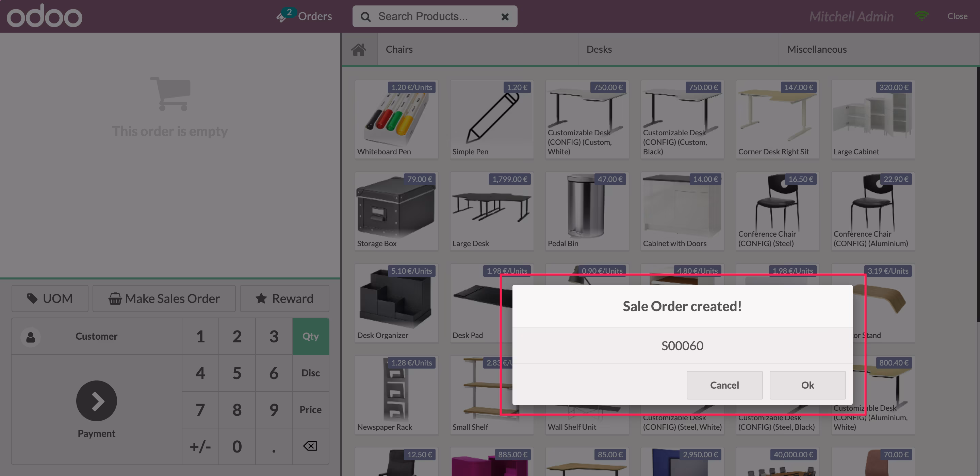The width and height of the screenshot is (980, 476).
Task: Add Cabinet with Doors product
Action: click(x=682, y=211)
